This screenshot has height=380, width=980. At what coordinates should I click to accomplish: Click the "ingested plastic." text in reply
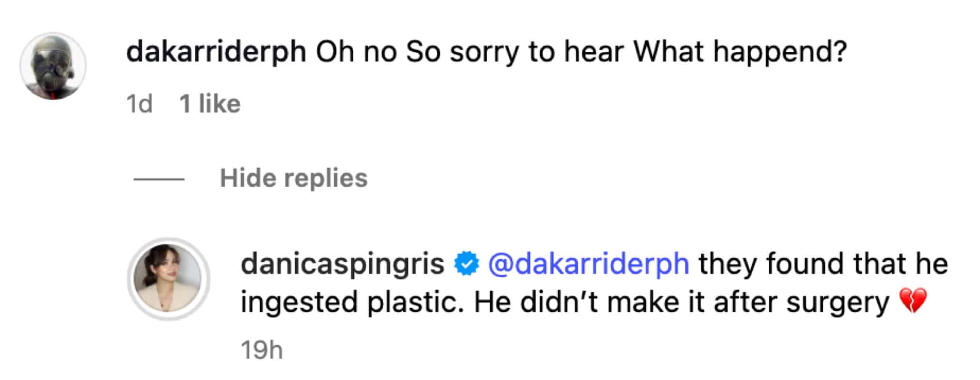click(352, 303)
